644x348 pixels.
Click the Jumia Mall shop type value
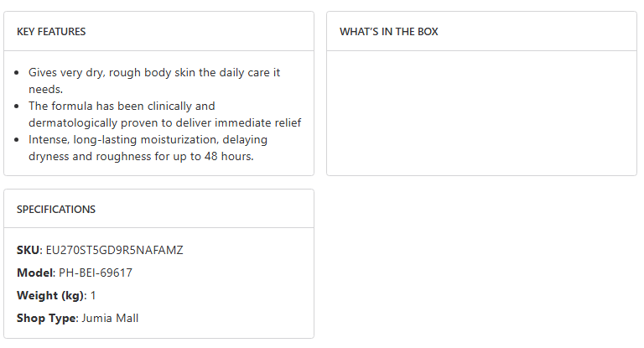pyautogui.click(x=110, y=318)
